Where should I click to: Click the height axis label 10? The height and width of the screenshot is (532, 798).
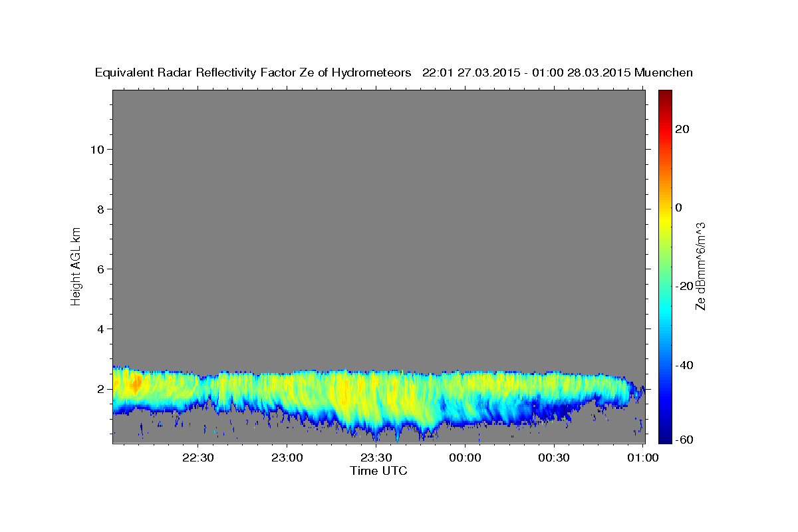pyautogui.click(x=96, y=149)
